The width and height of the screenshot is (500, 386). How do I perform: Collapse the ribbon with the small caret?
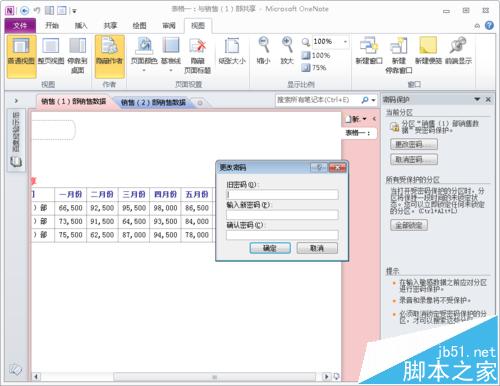(477, 26)
